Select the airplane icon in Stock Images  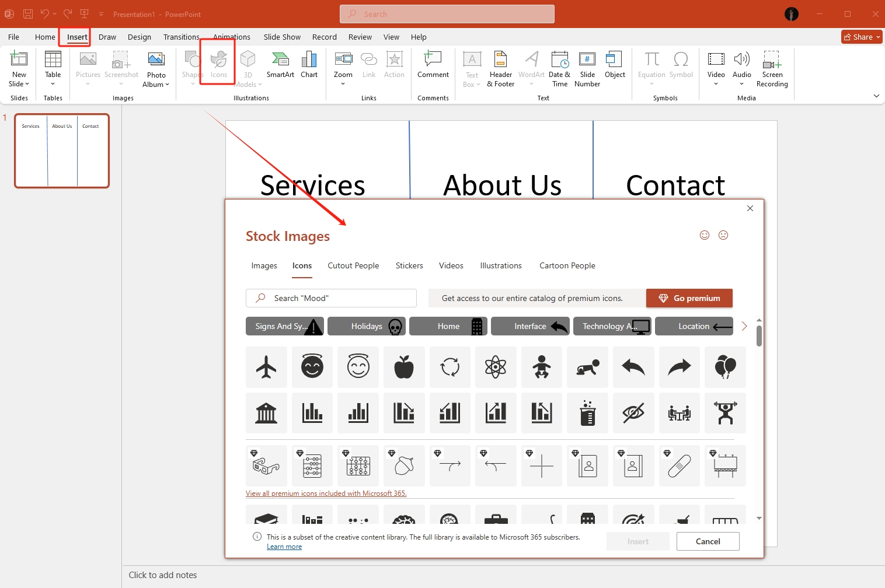pyautogui.click(x=266, y=367)
